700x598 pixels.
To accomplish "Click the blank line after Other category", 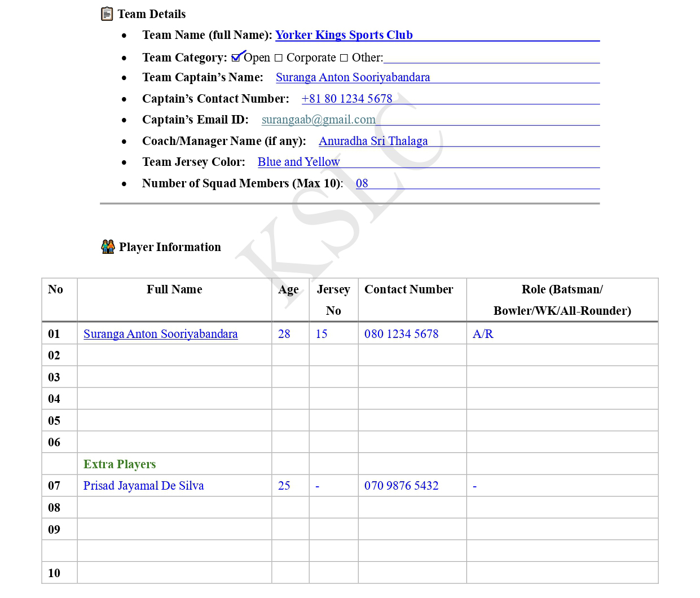I will click(491, 58).
